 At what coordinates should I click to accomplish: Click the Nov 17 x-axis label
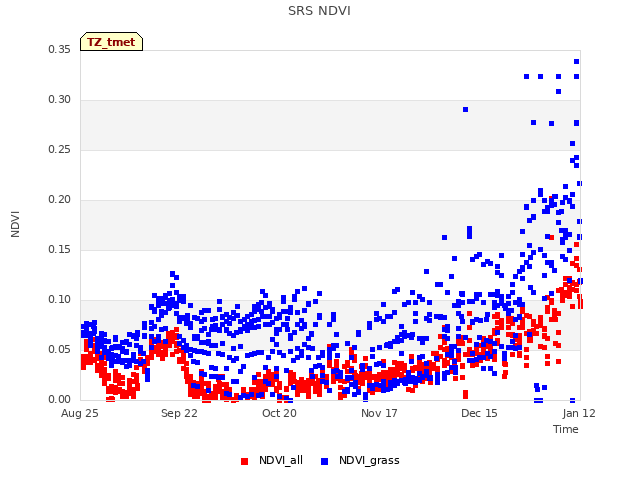(x=379, y=413)
